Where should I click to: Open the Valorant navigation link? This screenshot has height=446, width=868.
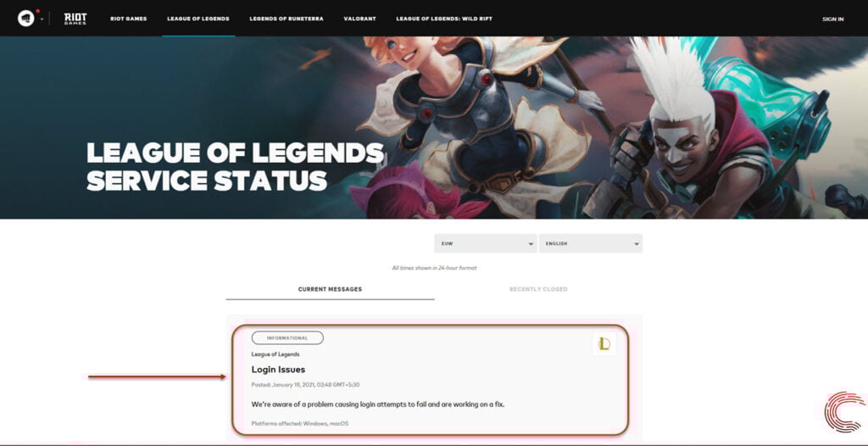point(359,19)
